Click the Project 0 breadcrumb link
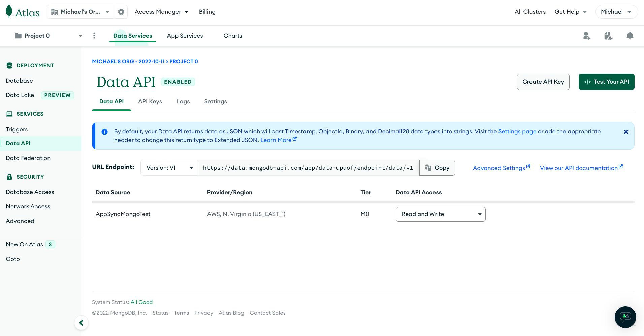Viewport: 644px width, 336px height. coord(184,61)
